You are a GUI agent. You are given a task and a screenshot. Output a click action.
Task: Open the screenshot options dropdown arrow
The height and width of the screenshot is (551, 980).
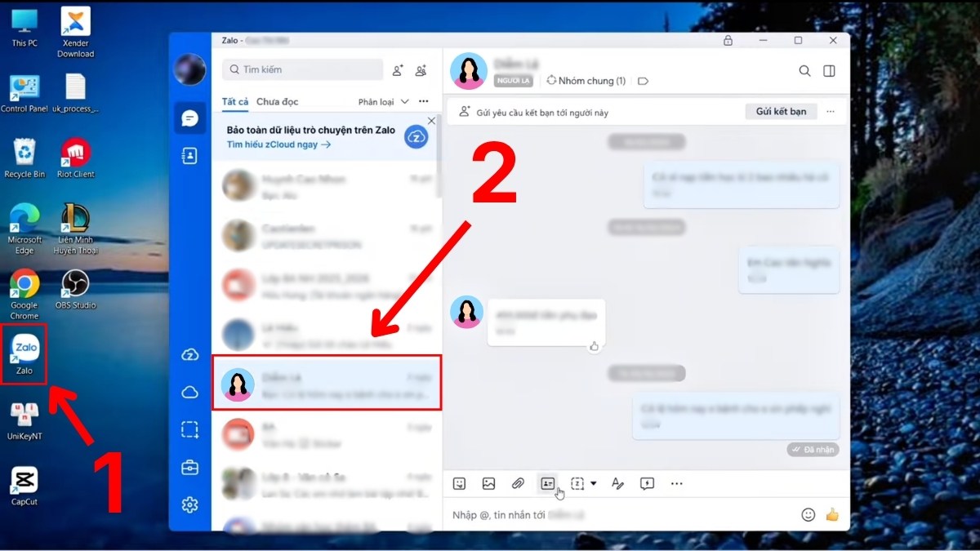[x=593, y=483]
